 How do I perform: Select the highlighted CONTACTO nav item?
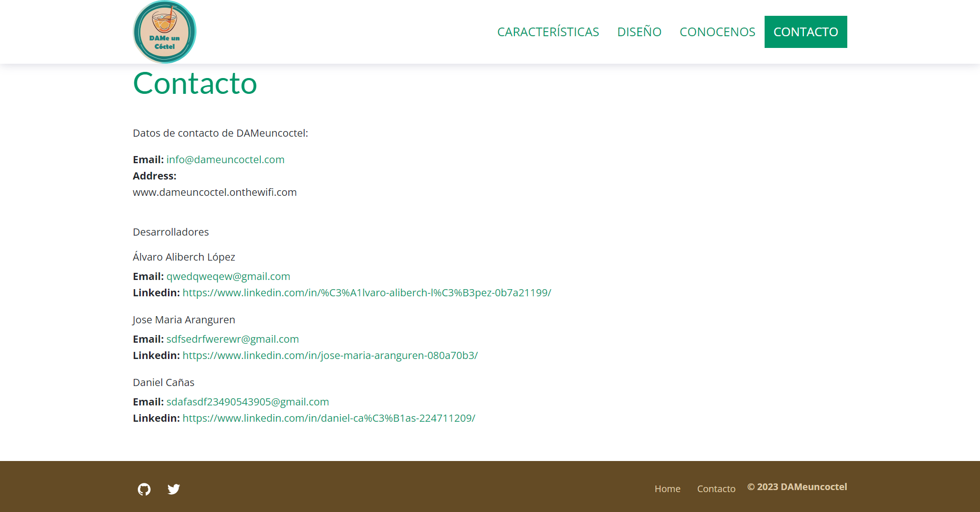coord(805,32)
